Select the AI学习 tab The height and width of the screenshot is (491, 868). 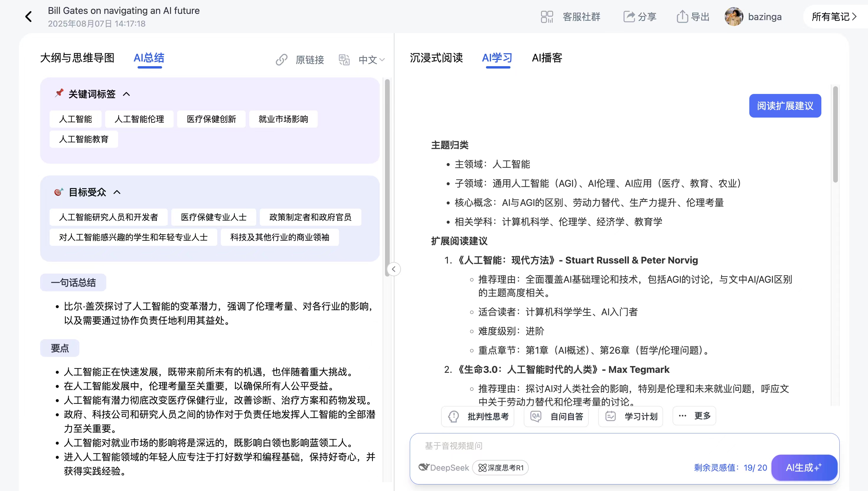(497, 58)
